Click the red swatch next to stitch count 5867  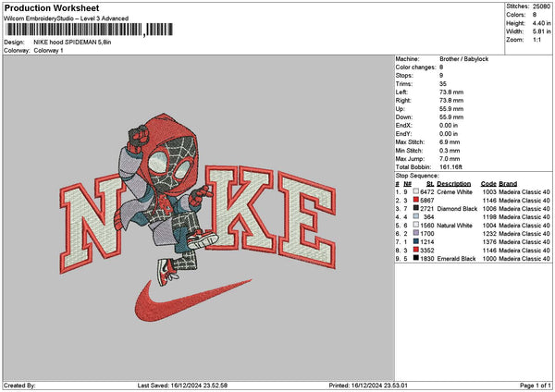point(416,200)
